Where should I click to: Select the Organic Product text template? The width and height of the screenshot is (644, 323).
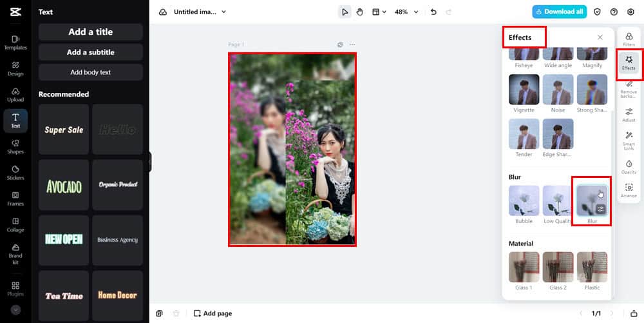tap(117, 185)
